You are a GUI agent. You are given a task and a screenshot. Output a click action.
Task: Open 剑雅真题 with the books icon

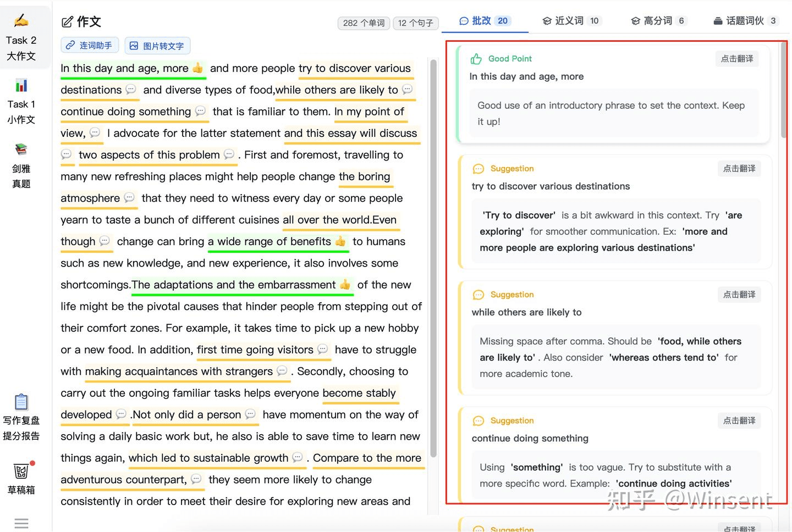pyautogui.click(x=21, y=149)
